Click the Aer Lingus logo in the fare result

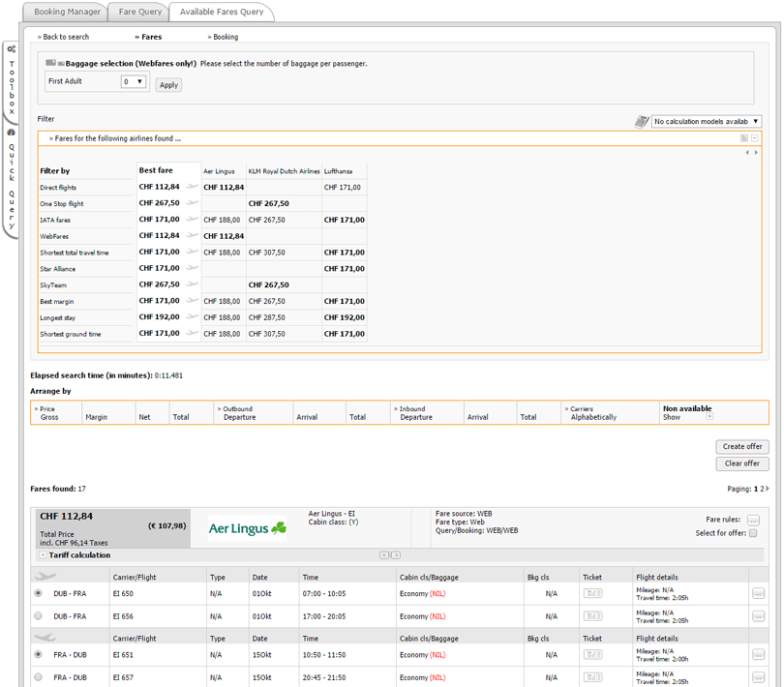[248, 528]
